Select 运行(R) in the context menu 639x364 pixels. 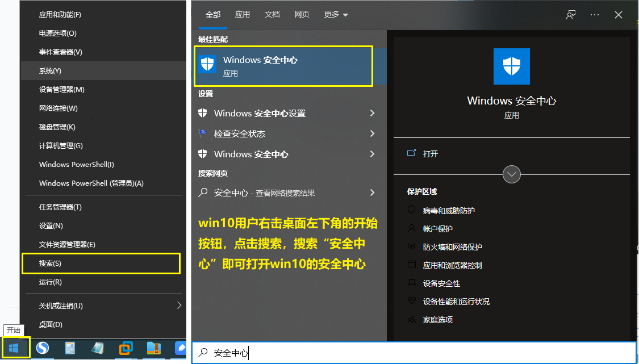(103, 282)
